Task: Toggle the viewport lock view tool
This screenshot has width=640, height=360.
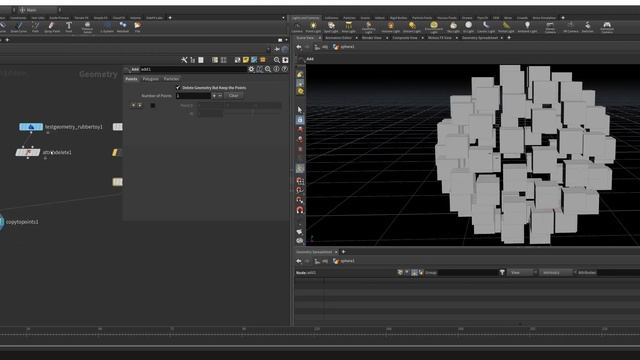Action: 300,120
